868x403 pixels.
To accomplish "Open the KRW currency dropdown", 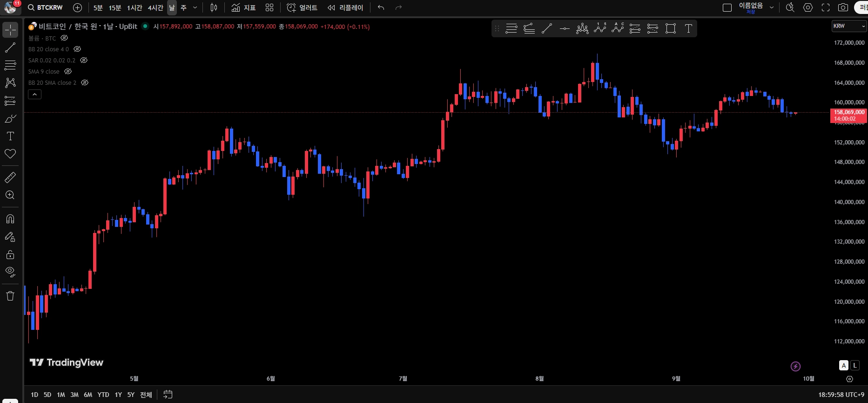I will [x=849, y=26].
